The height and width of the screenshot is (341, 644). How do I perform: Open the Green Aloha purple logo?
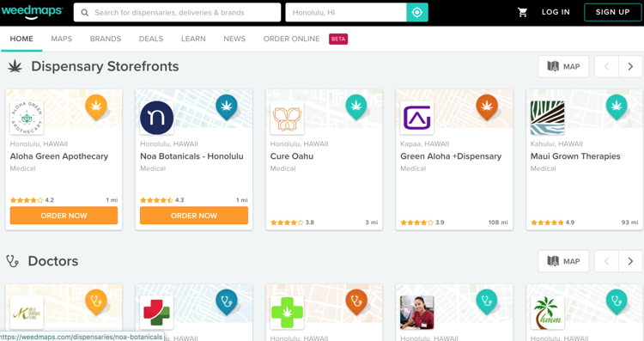tap(416, 118)
